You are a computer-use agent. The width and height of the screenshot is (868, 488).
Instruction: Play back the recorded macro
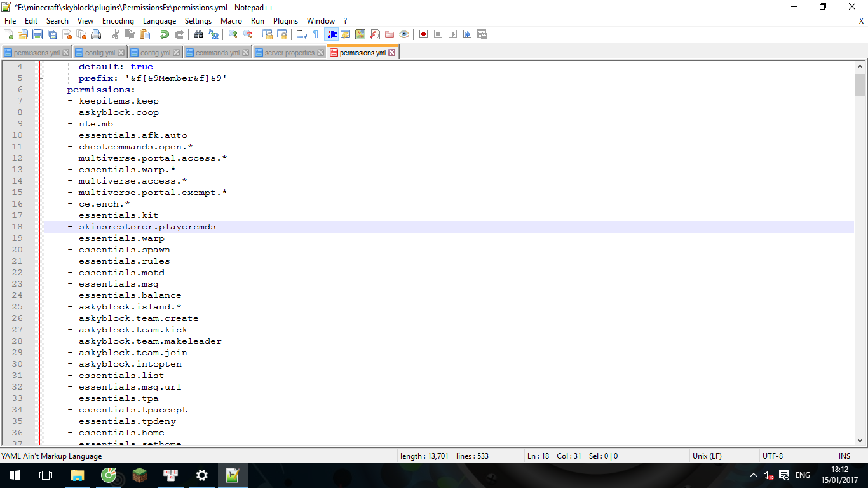coord(453,34)
